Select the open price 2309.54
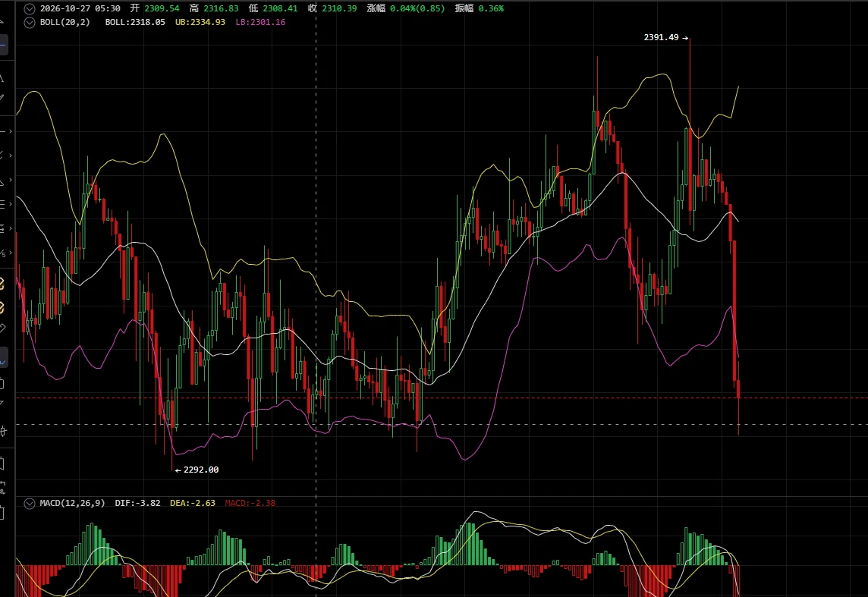The width and height of the screenshot is (868, 597). click(162, 8)
